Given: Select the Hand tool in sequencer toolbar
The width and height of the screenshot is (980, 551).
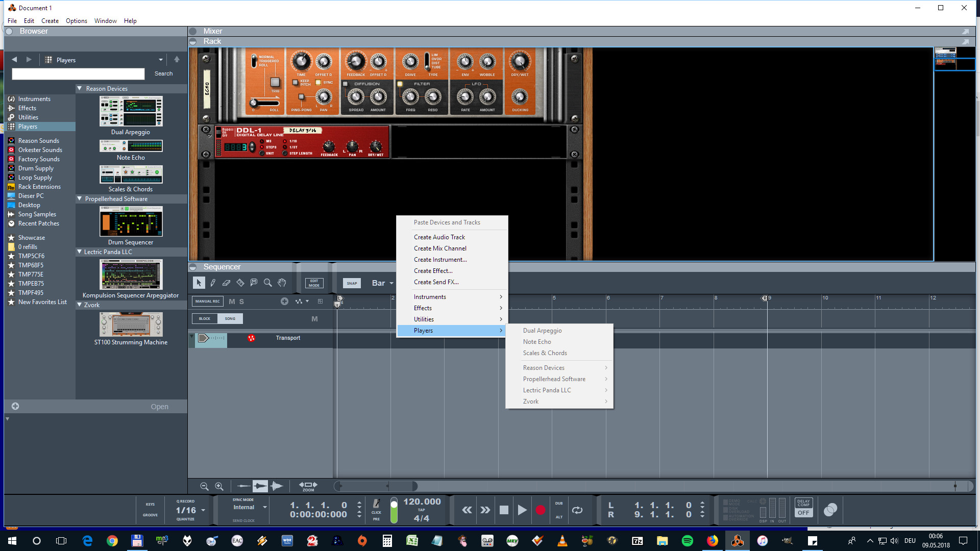Looking at the screenshot, I should click(x=282, y=283).
